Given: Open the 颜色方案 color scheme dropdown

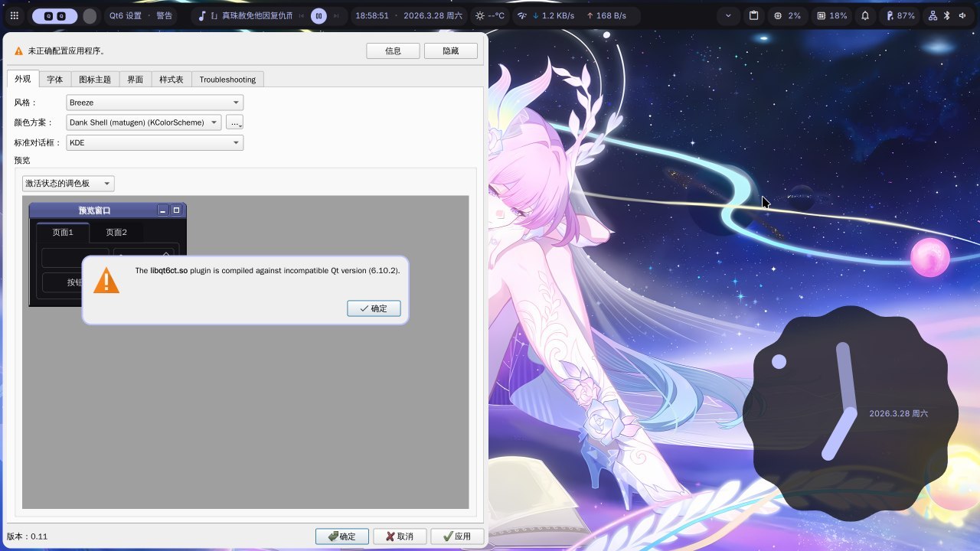Looking at the screenshot, I should tap(144, 122).
